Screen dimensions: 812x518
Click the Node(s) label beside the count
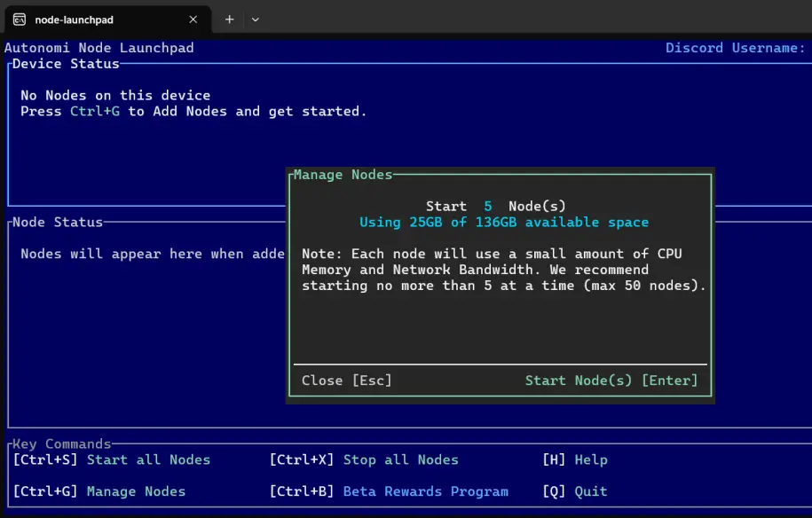pyautogui.click(x=537, y=206)
